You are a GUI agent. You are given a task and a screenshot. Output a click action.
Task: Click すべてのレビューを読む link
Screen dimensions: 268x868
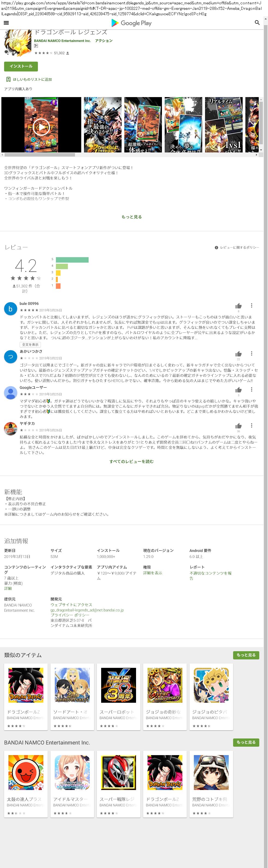(x=131, y=462)
